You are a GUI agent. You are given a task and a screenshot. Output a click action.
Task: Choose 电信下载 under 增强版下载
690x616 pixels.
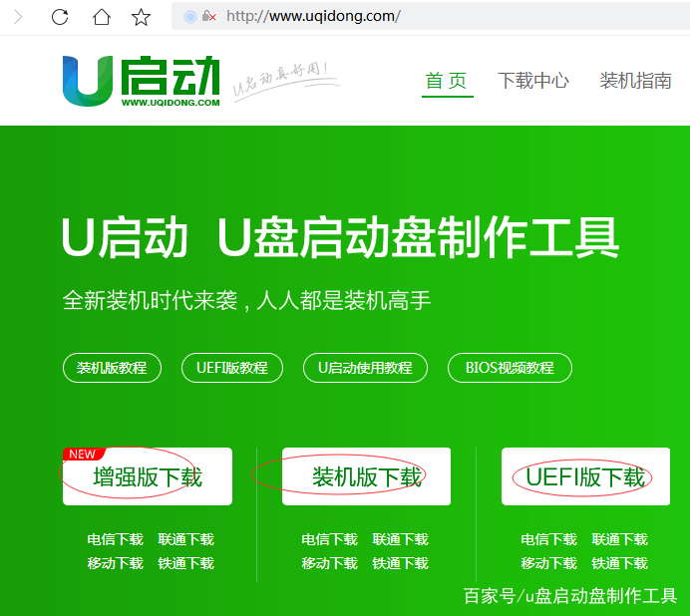click(x=116, y=539)
